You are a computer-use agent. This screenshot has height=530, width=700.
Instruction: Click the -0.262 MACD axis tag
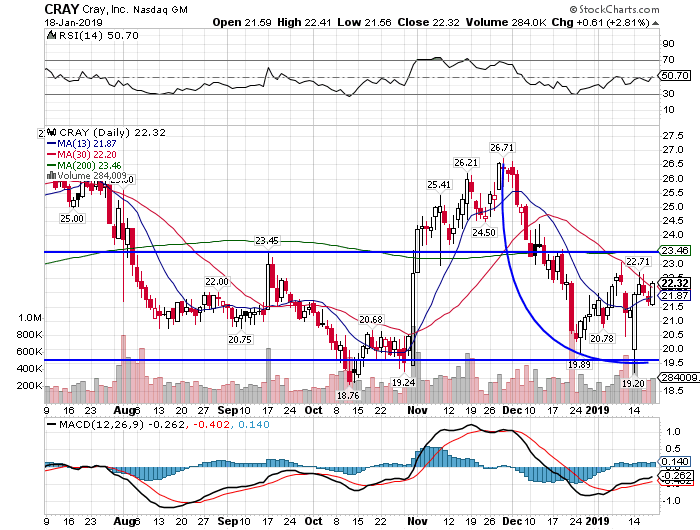(676, 476)
